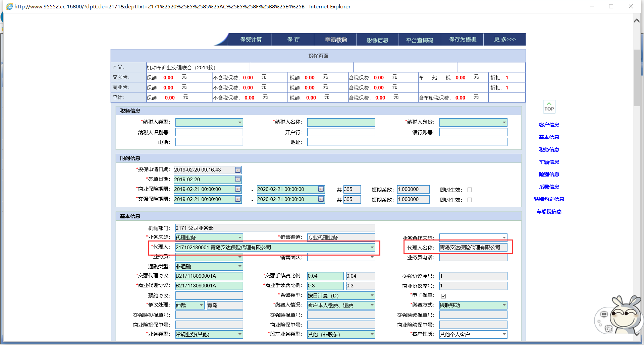Enable 即时生效 for 交强保险期限
The height and width of the screenshot is (345, 644).
[x=470, y=200]
